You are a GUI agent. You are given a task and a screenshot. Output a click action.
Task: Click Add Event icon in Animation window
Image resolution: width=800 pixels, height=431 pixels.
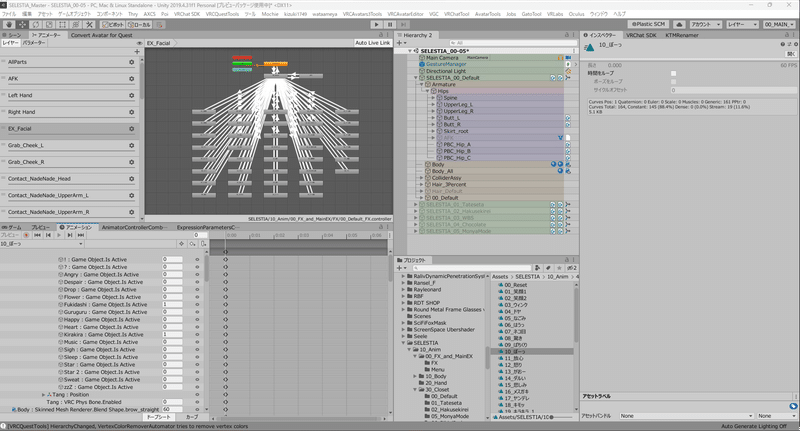pyautogui.click(x=203, y=244)
